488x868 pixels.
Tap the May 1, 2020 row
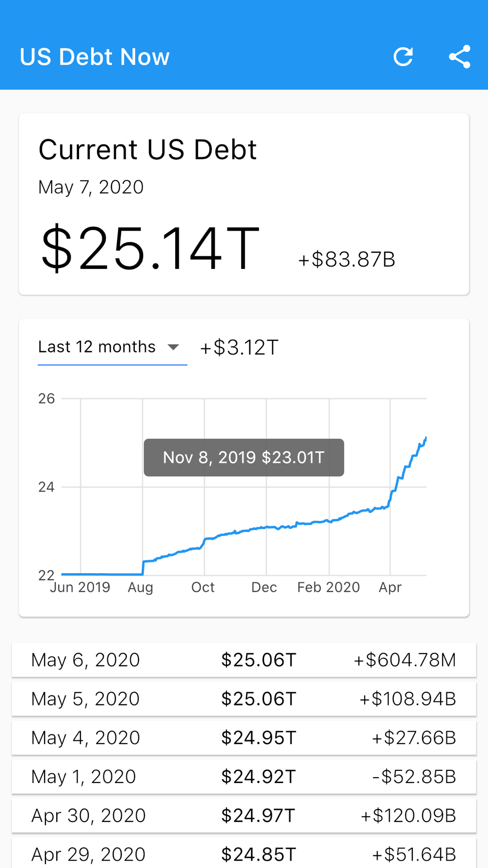(x=244, y=777)
